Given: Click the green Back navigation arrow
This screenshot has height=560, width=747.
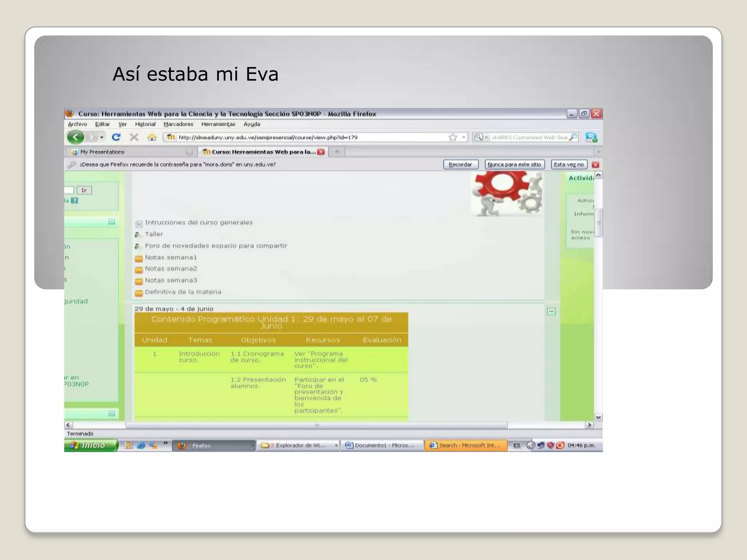Looking at the screenshot, I should [76, 137].
